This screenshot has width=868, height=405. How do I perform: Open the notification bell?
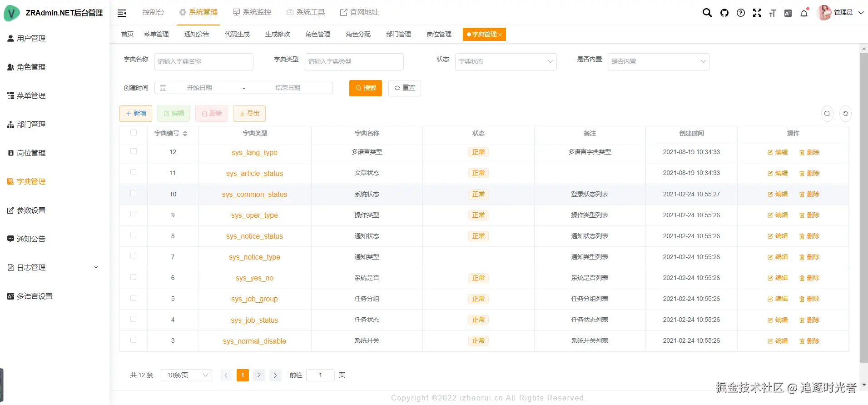[804, 13]
